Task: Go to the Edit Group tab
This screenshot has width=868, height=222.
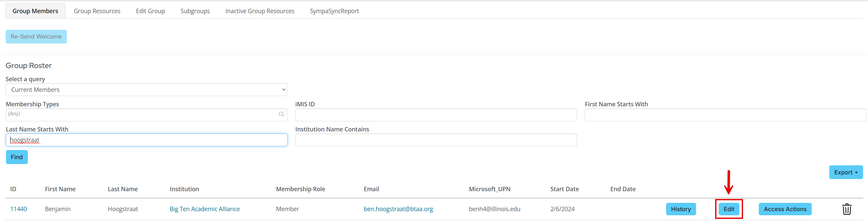Action: pos(150,11)
